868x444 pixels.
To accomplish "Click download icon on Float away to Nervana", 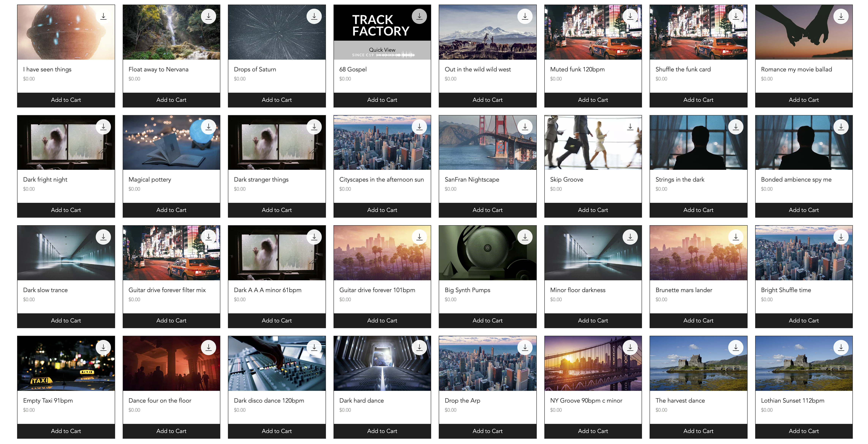I will point(208,16).
